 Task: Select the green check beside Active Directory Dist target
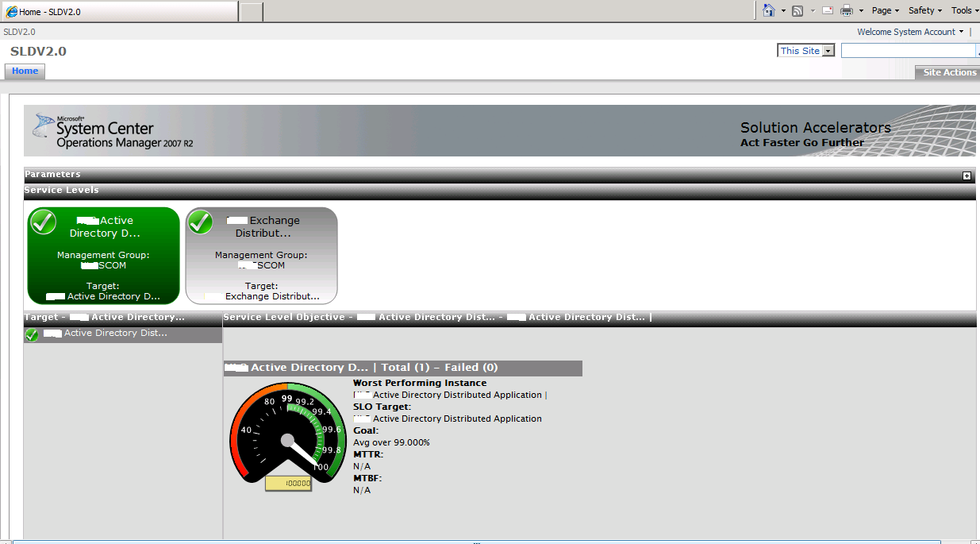click(32, 334)
